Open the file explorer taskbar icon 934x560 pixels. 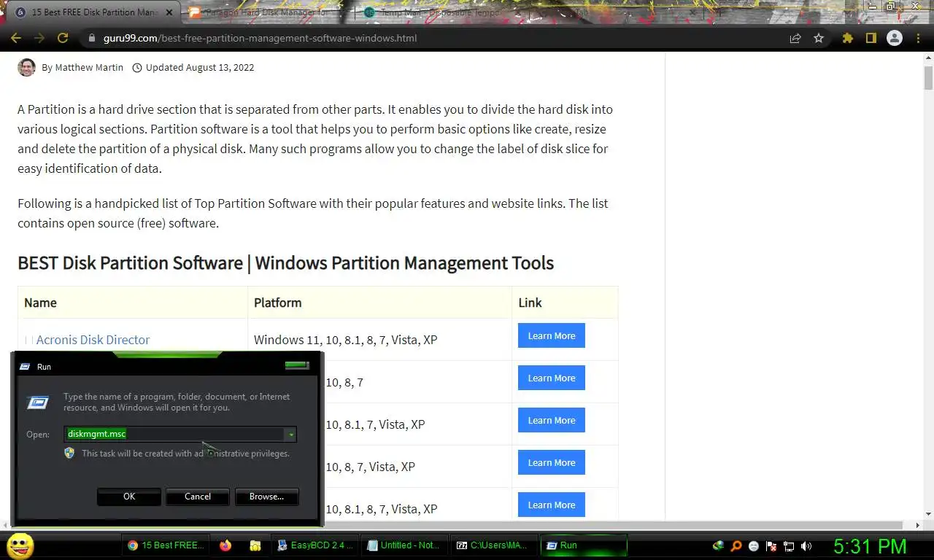pyautogui.click(x=255, y=545)
